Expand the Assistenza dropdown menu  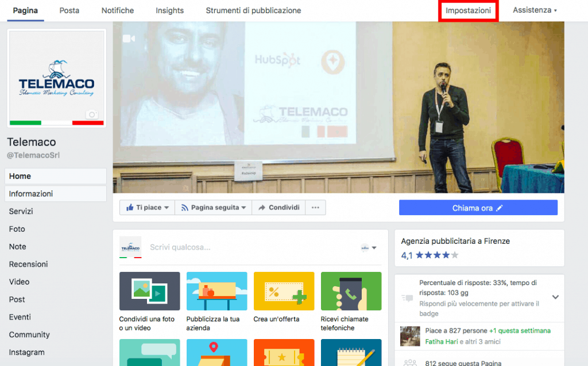coord(535,10)
